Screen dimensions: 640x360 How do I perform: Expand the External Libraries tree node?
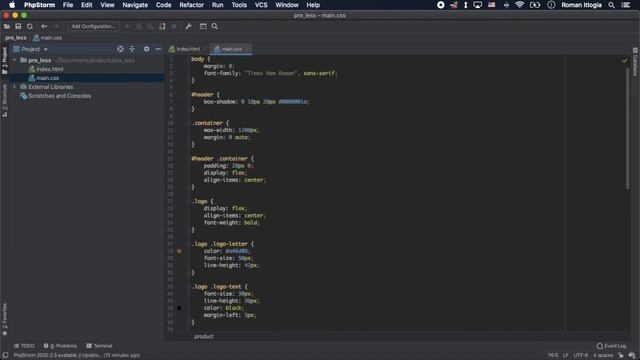[15, 87]
